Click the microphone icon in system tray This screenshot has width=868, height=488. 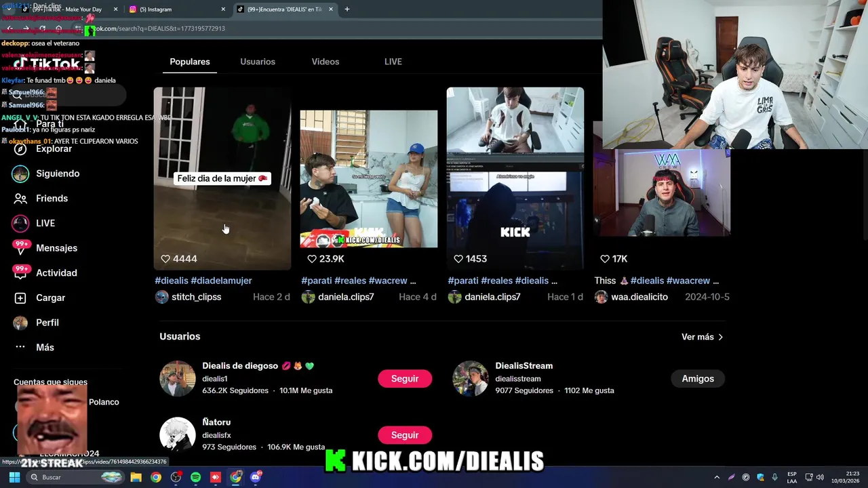tap(774, 477)
